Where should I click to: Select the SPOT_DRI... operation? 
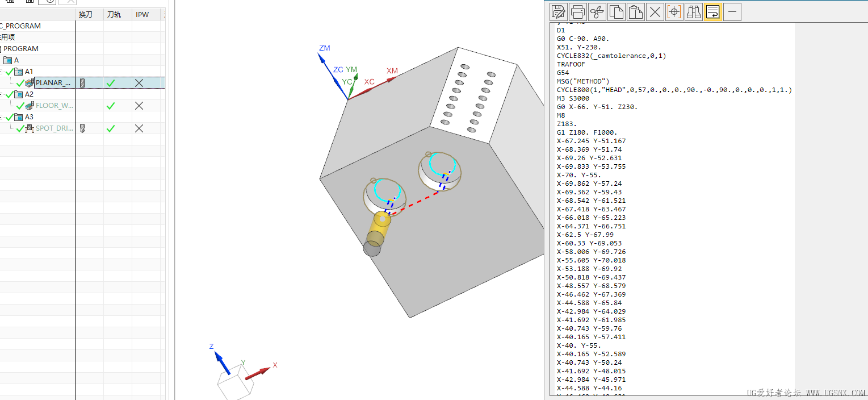pyautogui.click(x=54, y=128)
